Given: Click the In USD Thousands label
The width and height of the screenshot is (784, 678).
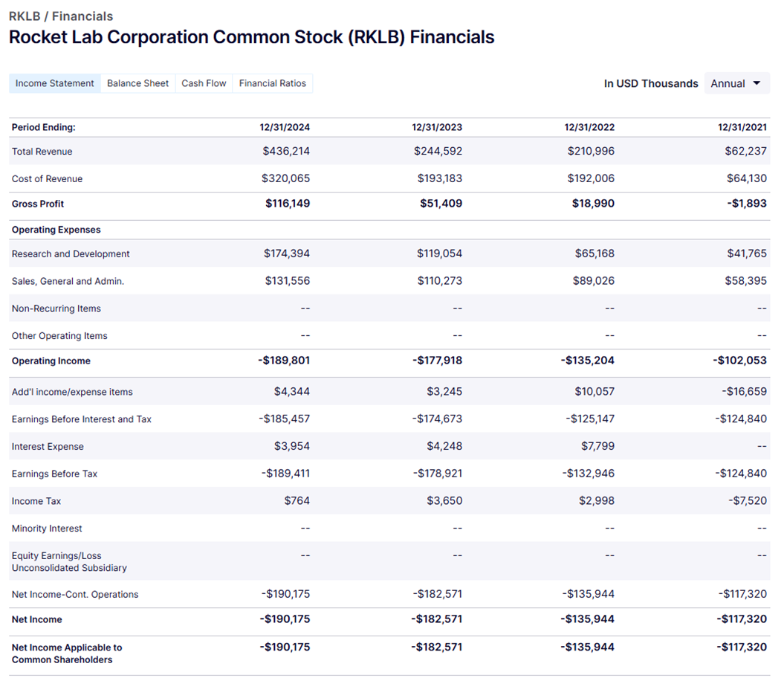Looking at the screenshot, I should click(x=651, y=83).
